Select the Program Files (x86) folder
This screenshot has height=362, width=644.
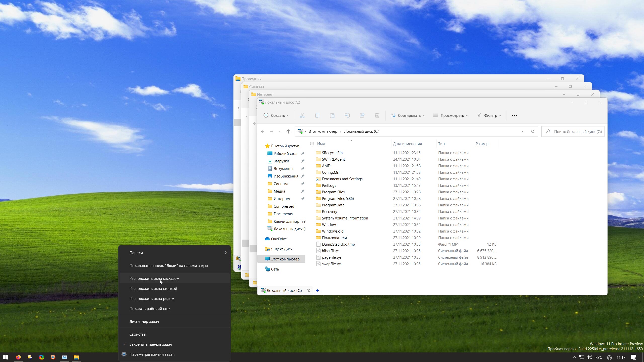[338, 198]
